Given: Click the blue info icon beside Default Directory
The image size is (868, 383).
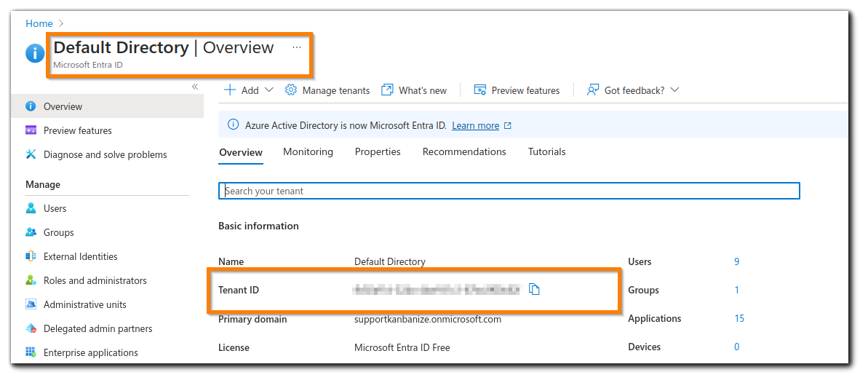Looking at the screenshot, I should click(x=35, y=54).
